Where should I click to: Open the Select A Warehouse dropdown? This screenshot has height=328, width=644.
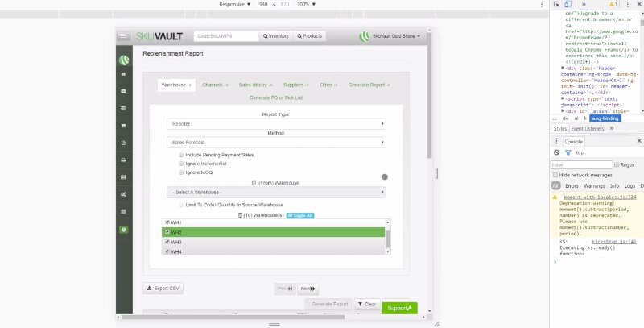coord(276,192)
